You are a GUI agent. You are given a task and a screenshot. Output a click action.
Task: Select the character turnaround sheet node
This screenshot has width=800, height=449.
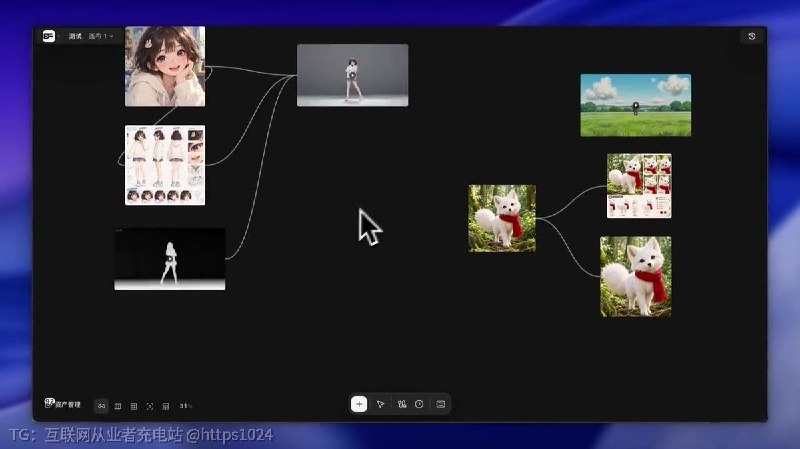[x=165, y=165]
